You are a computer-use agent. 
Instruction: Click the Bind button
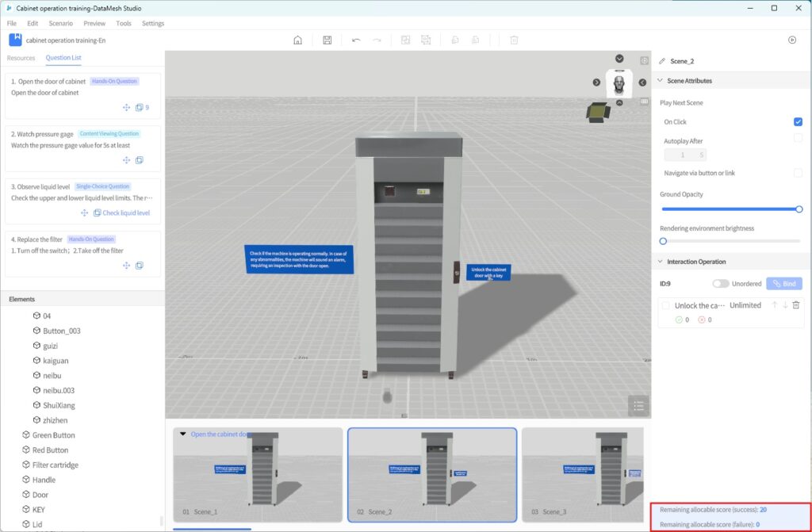(x=783, y=284)
